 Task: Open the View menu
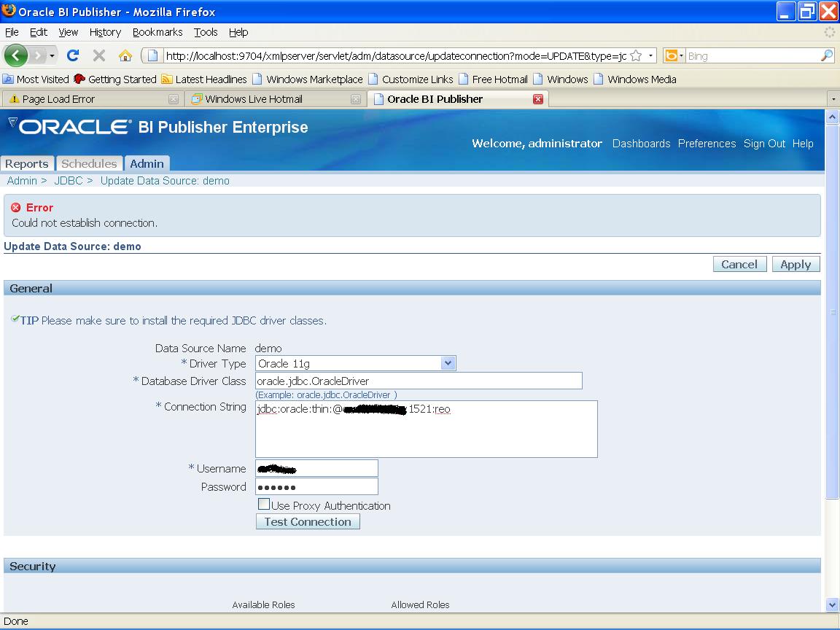69,32
